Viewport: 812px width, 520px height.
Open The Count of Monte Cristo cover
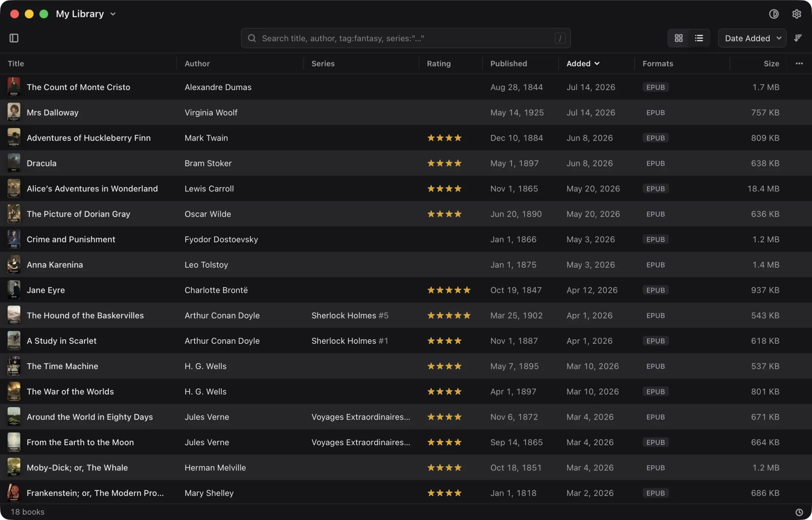coord(14,87)
